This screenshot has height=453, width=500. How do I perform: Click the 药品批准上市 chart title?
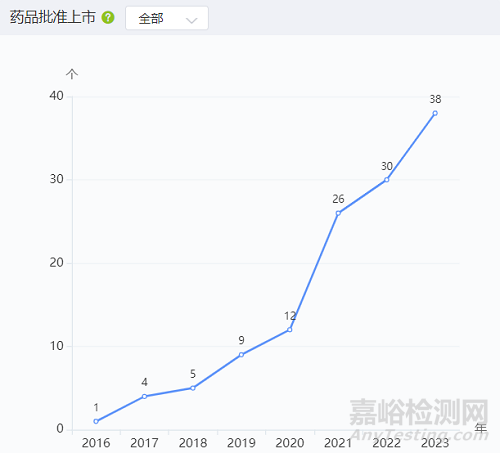53,17
